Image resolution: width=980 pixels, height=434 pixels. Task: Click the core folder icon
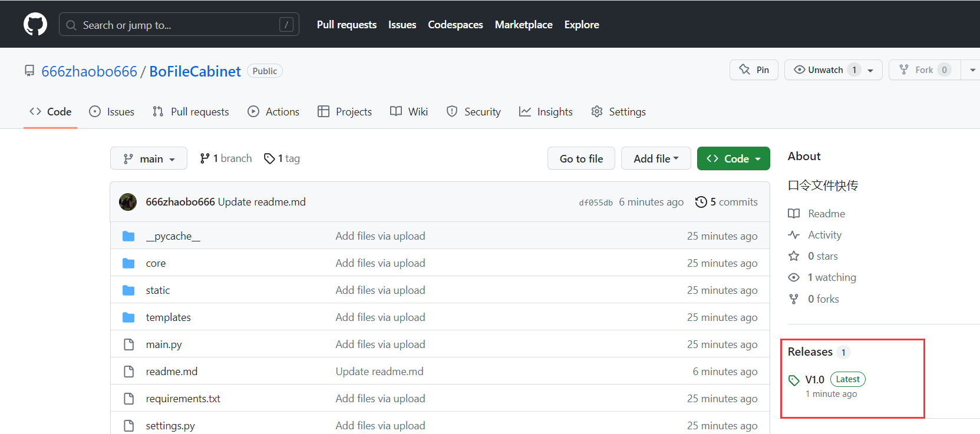[x=128, y=263]
